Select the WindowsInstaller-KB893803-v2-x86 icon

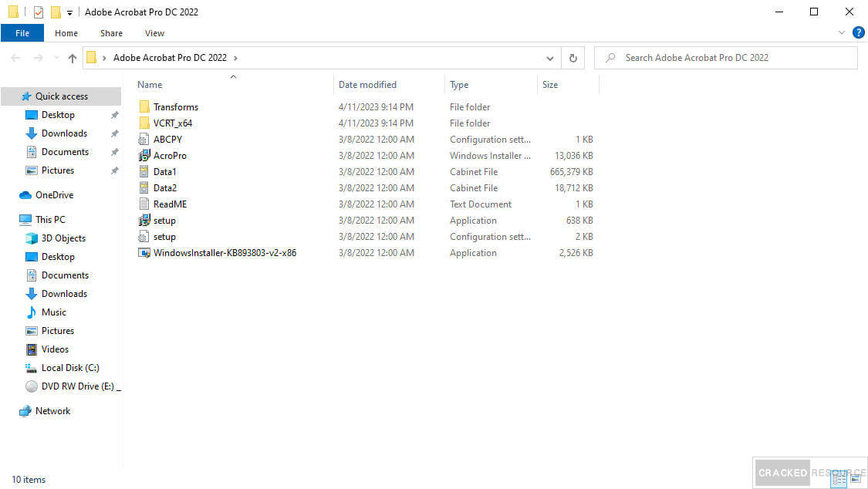[x=144, y=253]
